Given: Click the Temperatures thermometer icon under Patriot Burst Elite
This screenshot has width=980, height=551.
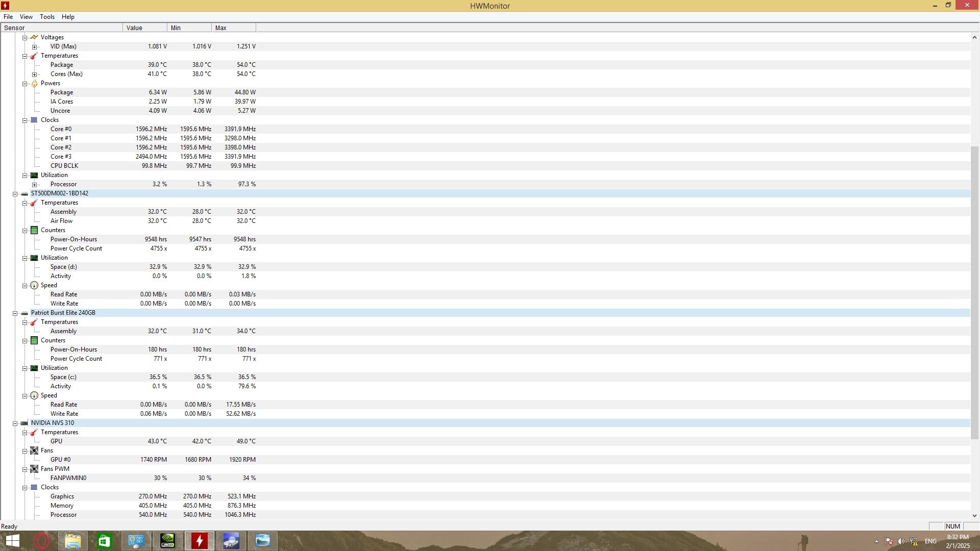Looking at the screenshot, I should (x=34, y=322).
